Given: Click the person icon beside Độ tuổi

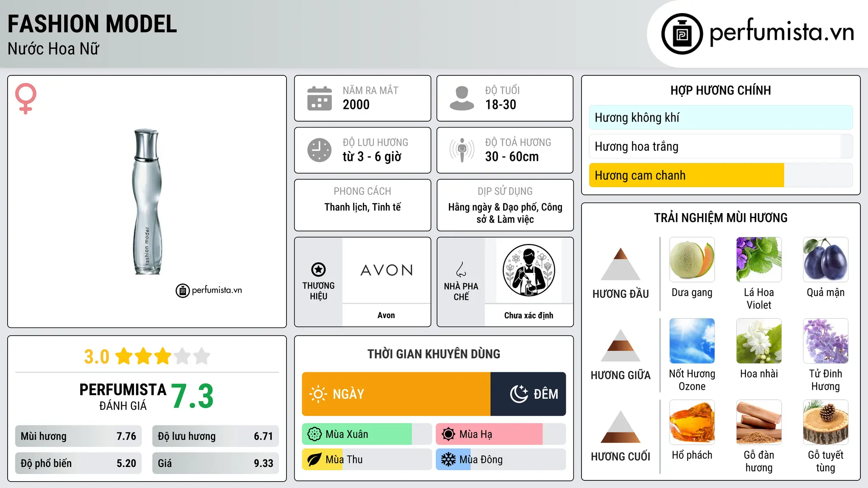Looking at the screenshot, I should point(462,98).
